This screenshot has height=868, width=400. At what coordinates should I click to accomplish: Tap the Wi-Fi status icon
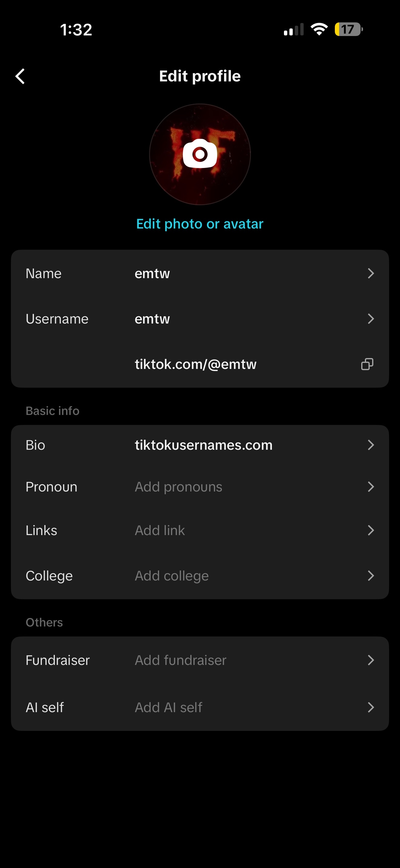tap(319, 29)
